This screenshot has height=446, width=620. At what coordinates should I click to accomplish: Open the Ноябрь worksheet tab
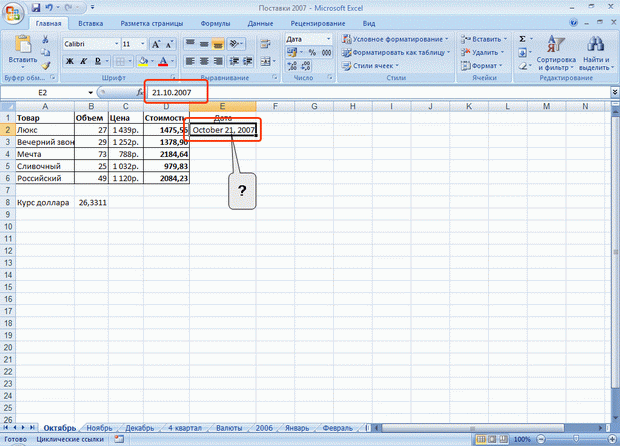click(x=99, y=428)
